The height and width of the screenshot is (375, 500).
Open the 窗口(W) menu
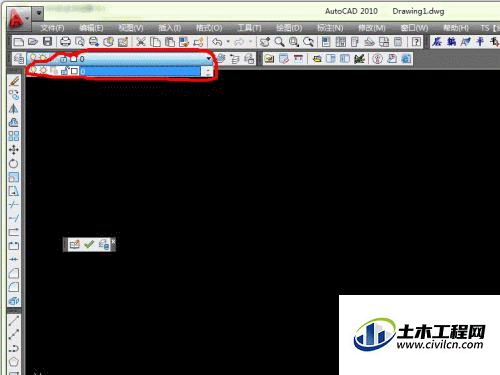414,28
